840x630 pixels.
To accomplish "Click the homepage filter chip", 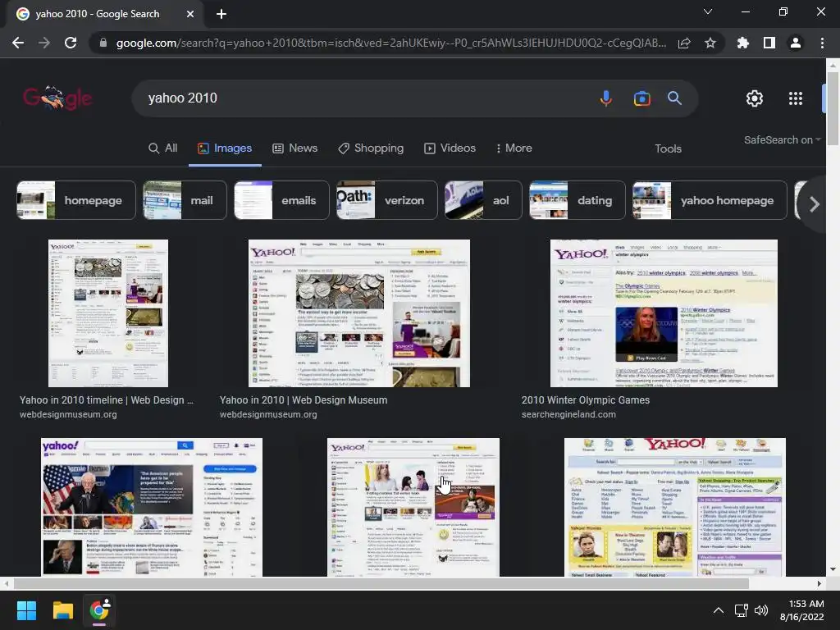I will [x=76, y=200].
